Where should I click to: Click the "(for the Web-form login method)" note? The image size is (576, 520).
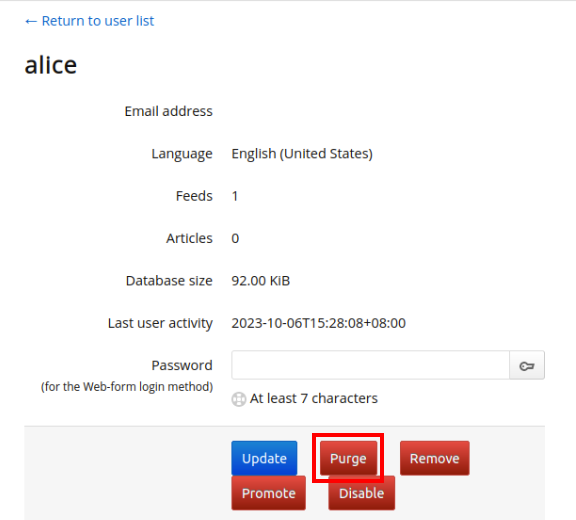click(127, 387)
